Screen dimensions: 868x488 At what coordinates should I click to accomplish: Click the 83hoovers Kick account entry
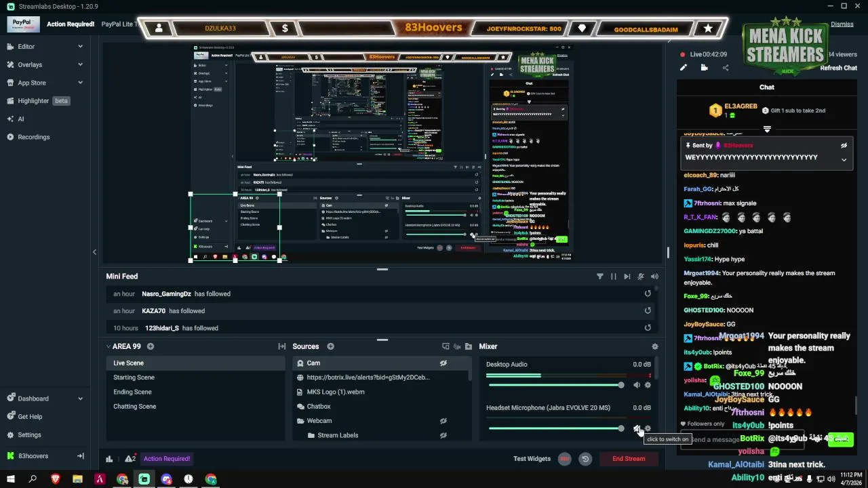[x=33, y=456]
